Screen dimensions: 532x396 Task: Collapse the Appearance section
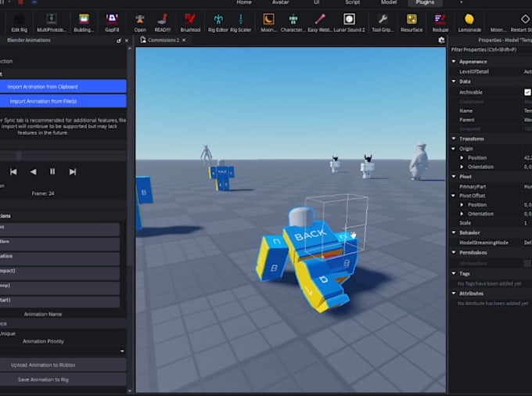point(454,61)
